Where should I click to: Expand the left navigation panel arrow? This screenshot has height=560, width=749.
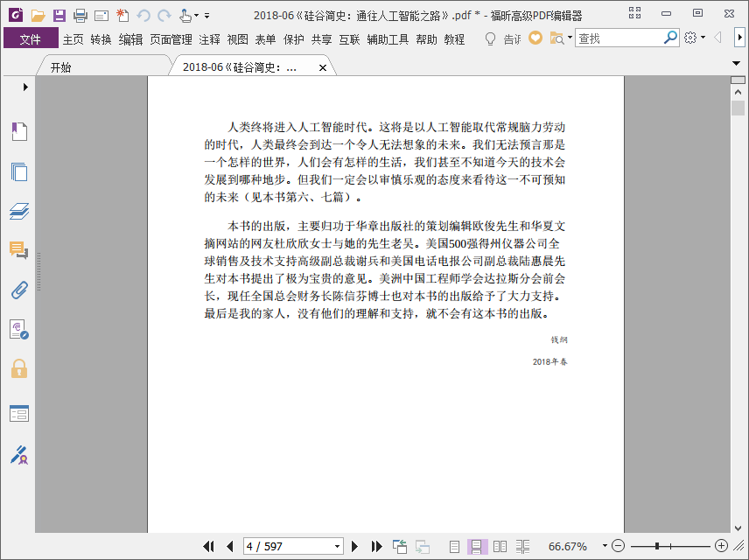25,87
